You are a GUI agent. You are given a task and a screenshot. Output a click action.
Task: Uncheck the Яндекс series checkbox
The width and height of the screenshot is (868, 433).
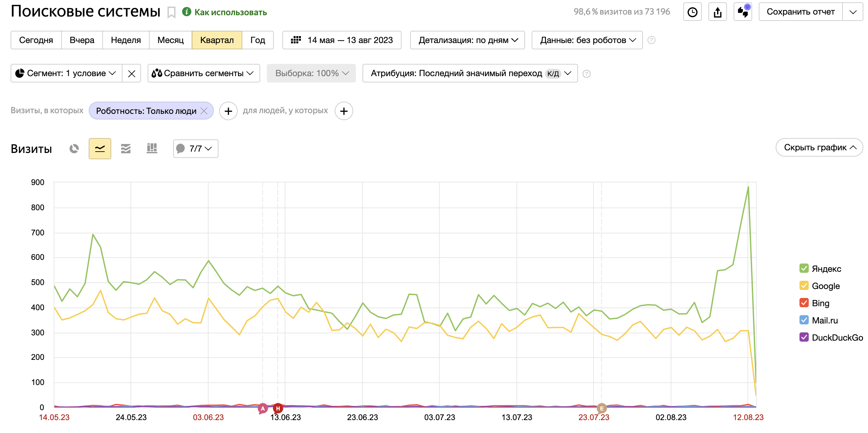click(804, 268)
